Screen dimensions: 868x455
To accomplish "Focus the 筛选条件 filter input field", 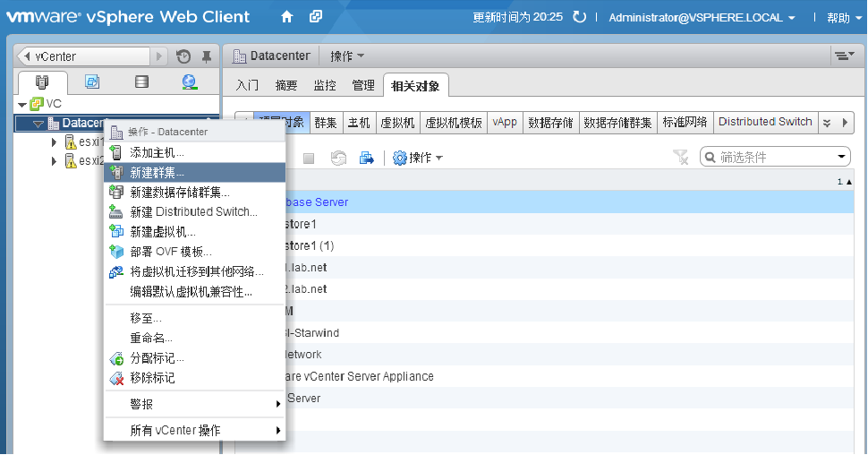I will click(x=775, y=158).
